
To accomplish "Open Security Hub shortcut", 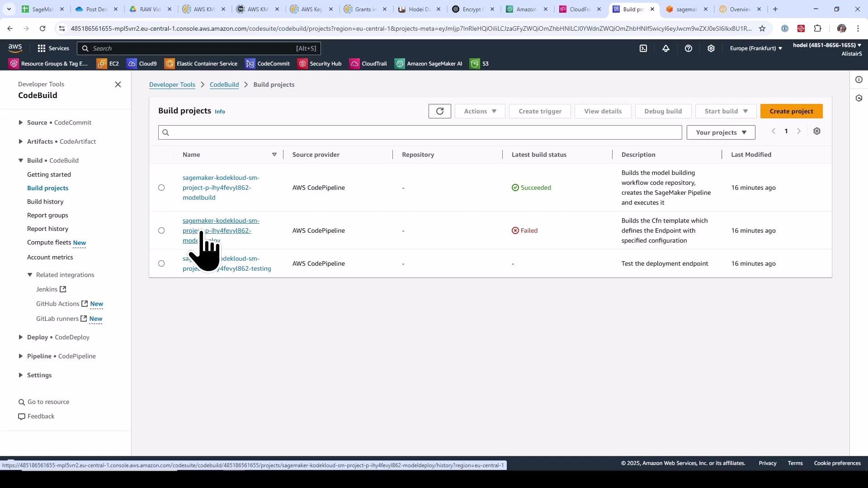I will [x=320, y=64].
